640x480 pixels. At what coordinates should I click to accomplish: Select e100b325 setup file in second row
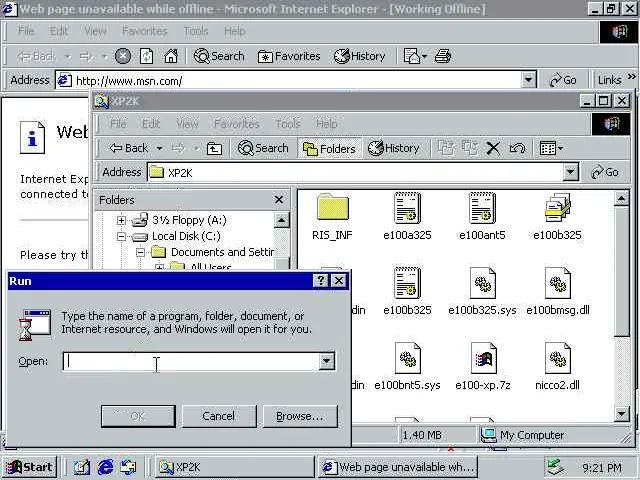(407, 291)
